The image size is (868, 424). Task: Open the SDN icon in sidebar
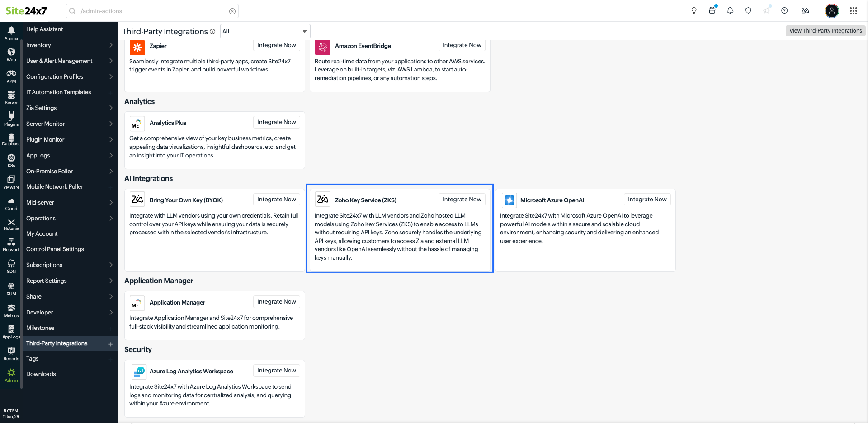click(11, 267)
